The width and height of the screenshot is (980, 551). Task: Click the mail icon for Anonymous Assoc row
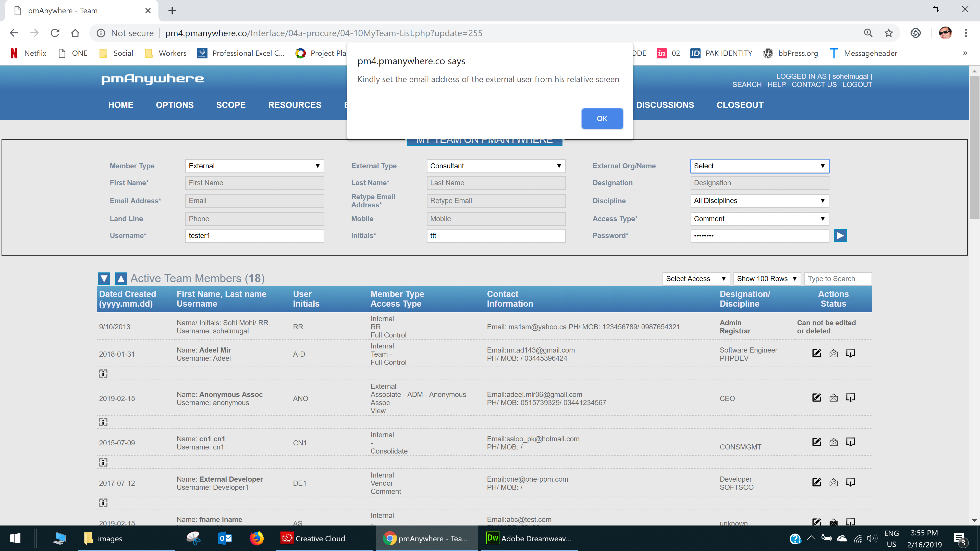[833, 398]
